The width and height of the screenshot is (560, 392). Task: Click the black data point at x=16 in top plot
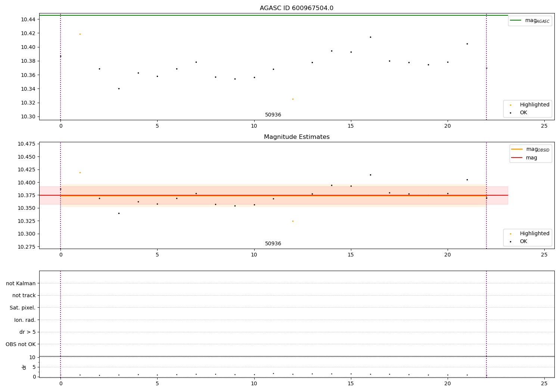(x=370, y=37)
